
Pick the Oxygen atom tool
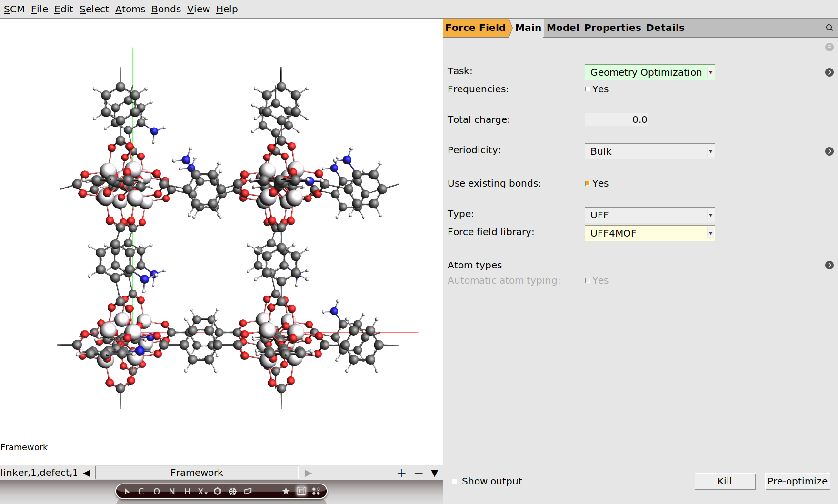[x=157, y=491]
